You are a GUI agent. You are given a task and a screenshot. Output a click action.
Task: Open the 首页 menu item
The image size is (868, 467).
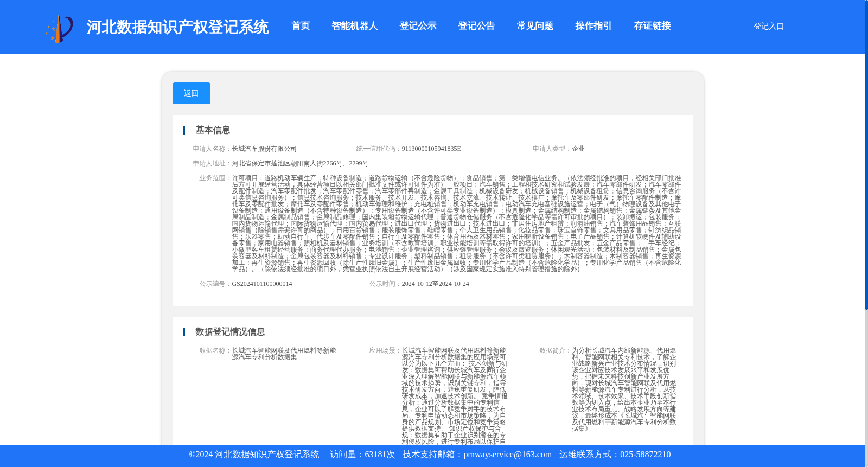click(301, 26)
